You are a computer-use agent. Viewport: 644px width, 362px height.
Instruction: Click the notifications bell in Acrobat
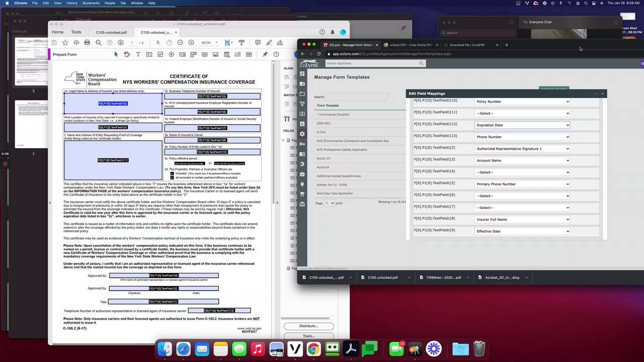(x=332, y=32)
